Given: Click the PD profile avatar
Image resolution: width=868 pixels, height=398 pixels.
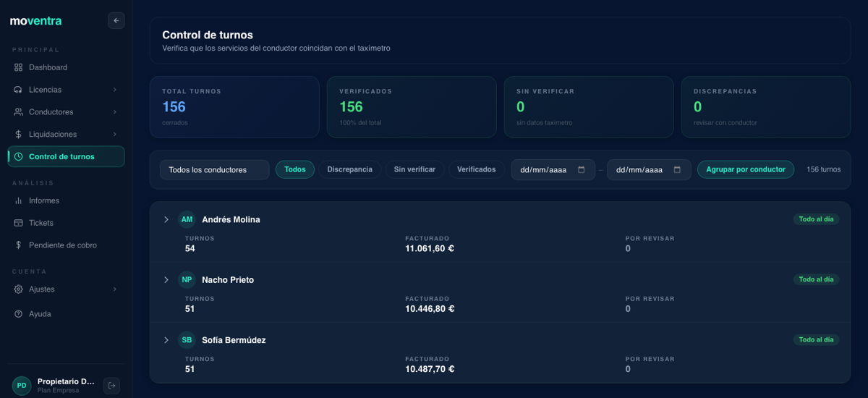Looking at the screenshot, I should [22, 386].
